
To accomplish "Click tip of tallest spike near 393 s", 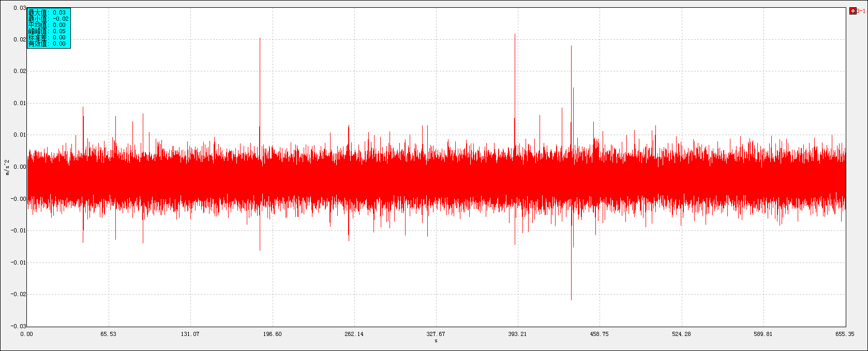I will point(515,35).
